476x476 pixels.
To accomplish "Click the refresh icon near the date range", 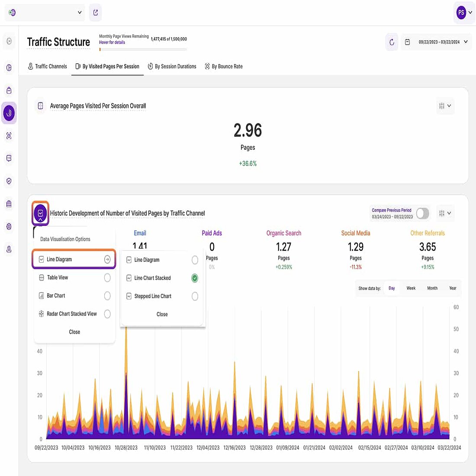I will point(392,42).
